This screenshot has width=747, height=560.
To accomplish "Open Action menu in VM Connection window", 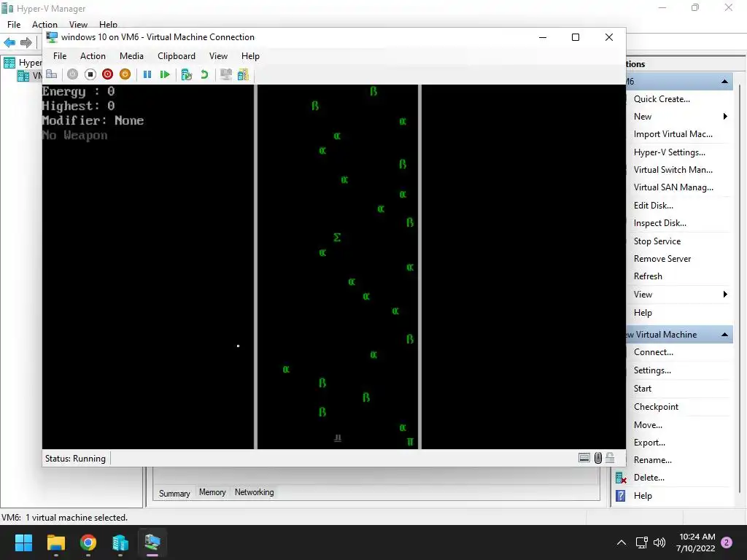I will (x=93, y=56).
